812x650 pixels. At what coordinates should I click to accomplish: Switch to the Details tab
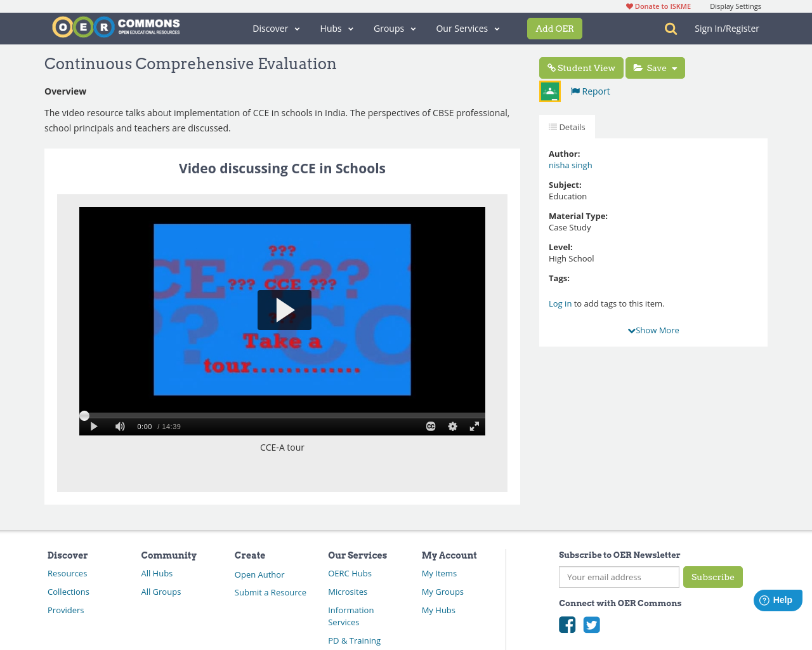coord(567,126)
